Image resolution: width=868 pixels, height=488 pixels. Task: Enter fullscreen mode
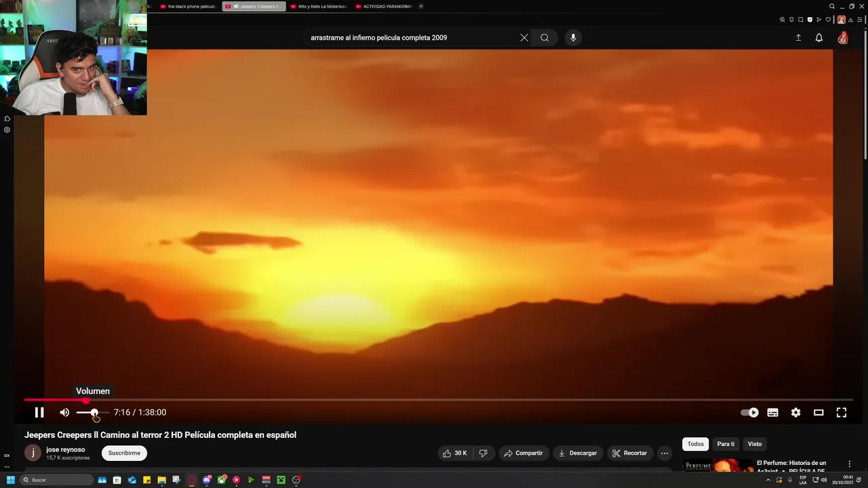[842, 412]
